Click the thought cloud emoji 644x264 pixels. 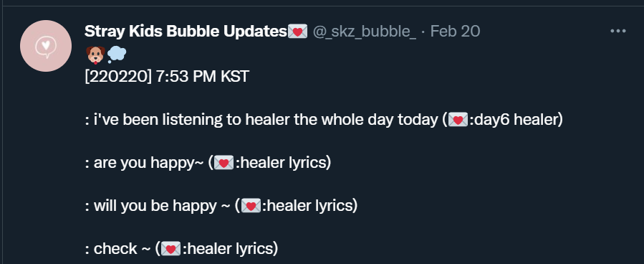[117, 55]
